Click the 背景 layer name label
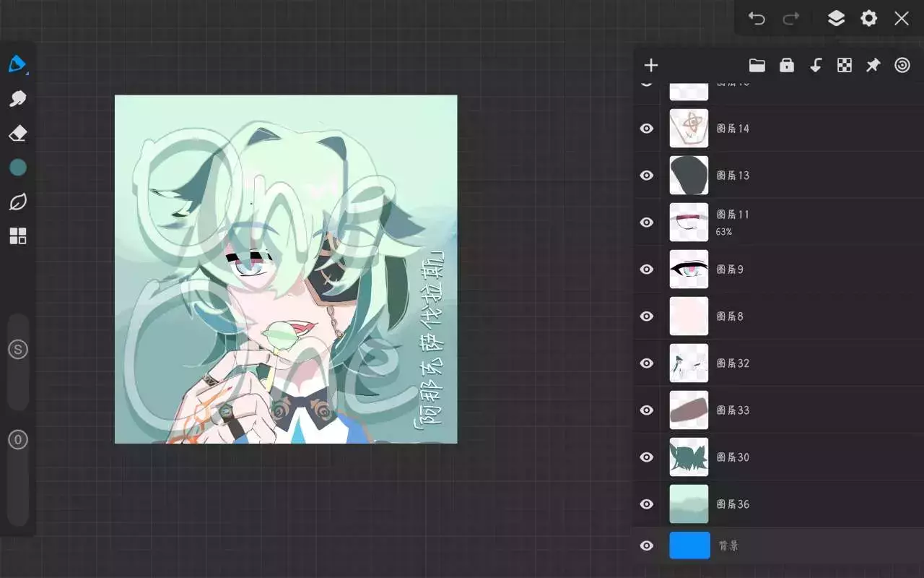This screenshot has height=578, width=924. pyautogui.click(x=728, y=546)
